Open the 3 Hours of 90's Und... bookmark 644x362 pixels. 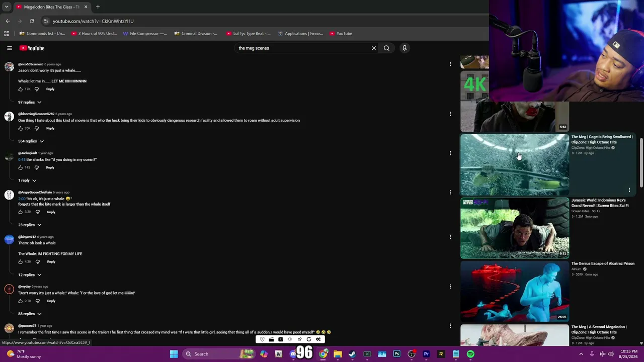point(94,34)
